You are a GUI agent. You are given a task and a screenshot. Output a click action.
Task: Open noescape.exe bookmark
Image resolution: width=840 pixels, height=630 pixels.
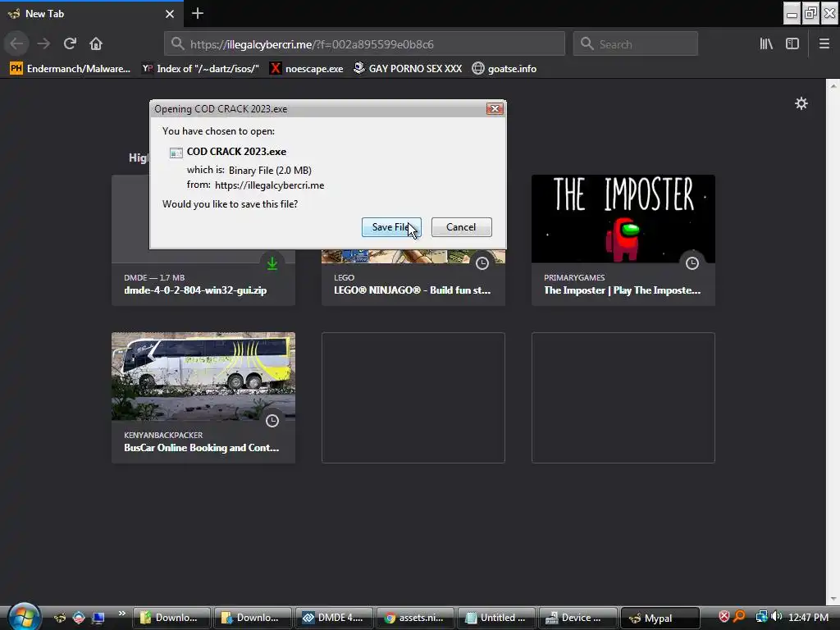coord(307,69)
